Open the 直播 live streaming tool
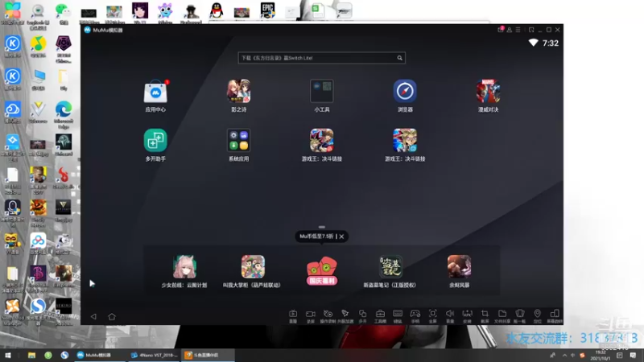Screen dimensions: 644x362 [x=293, y=316]
